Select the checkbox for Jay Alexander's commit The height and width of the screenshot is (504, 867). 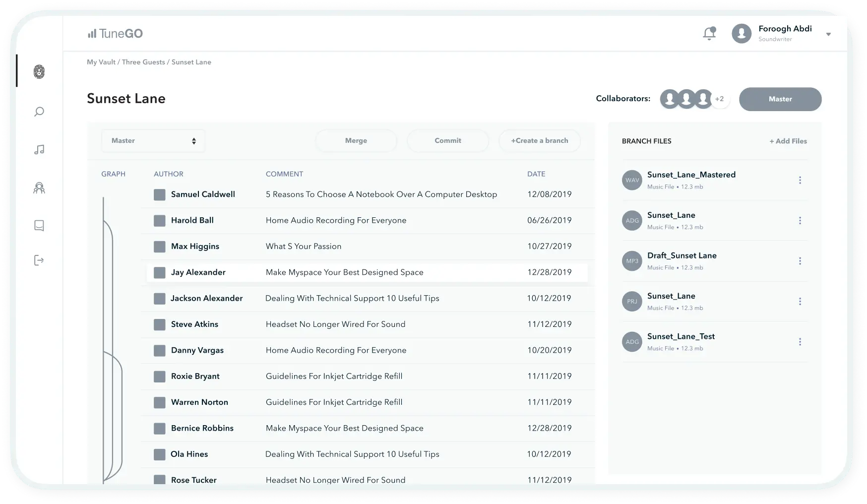click(159, 272)
